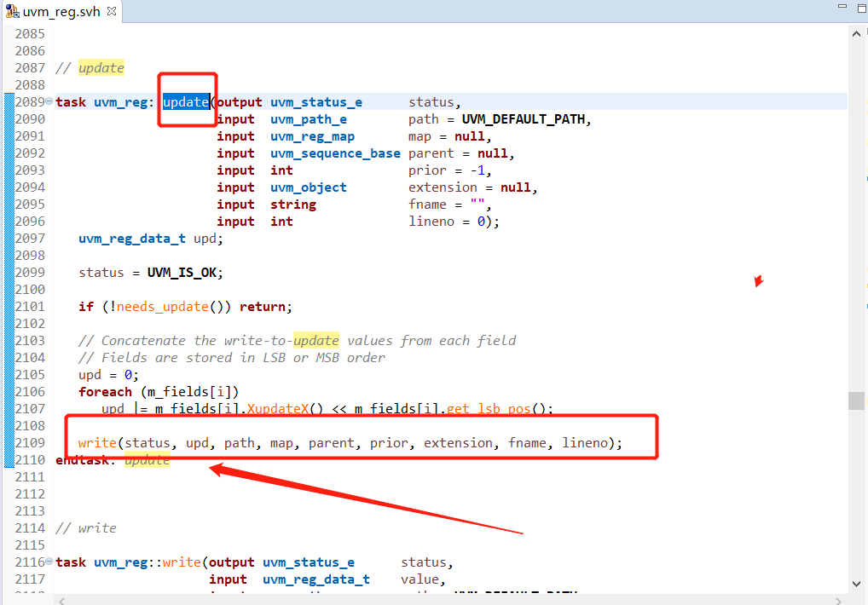Click line number 2109
868x605 pixels.
[30, 443]
